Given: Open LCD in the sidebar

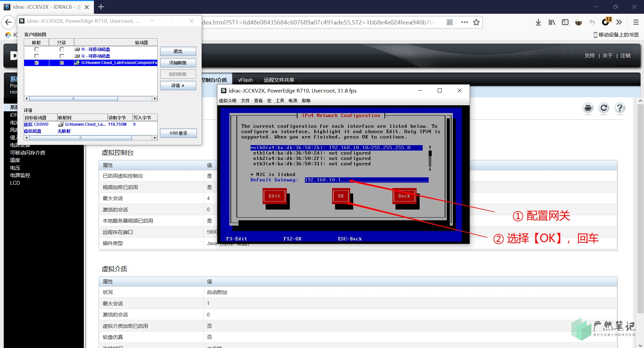Looking at the screenshot, I should click(15, 183).
